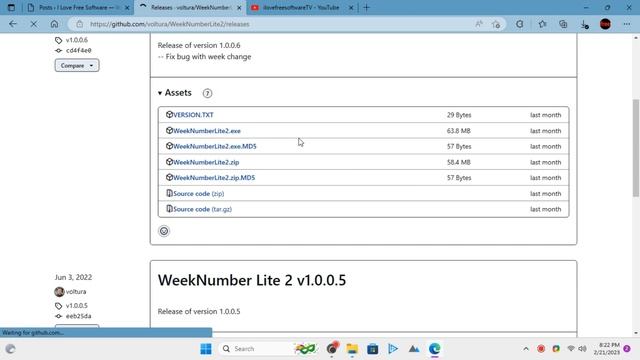
Task: Add a reaction with the smiley icon
Action: click(x=164, y=231)
